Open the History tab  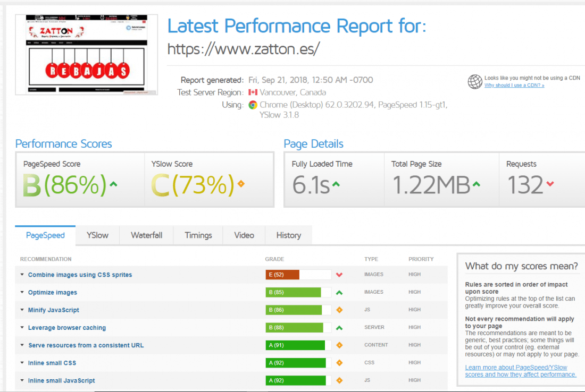(288, 235)
